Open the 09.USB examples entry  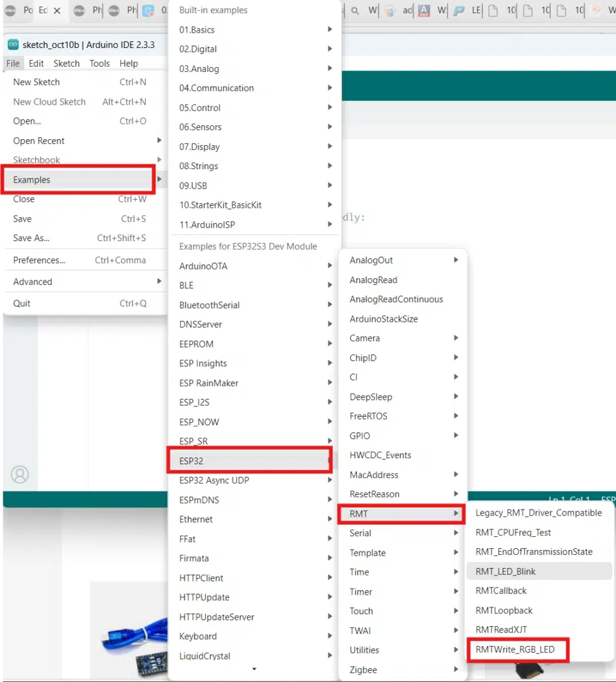[254, 186]
